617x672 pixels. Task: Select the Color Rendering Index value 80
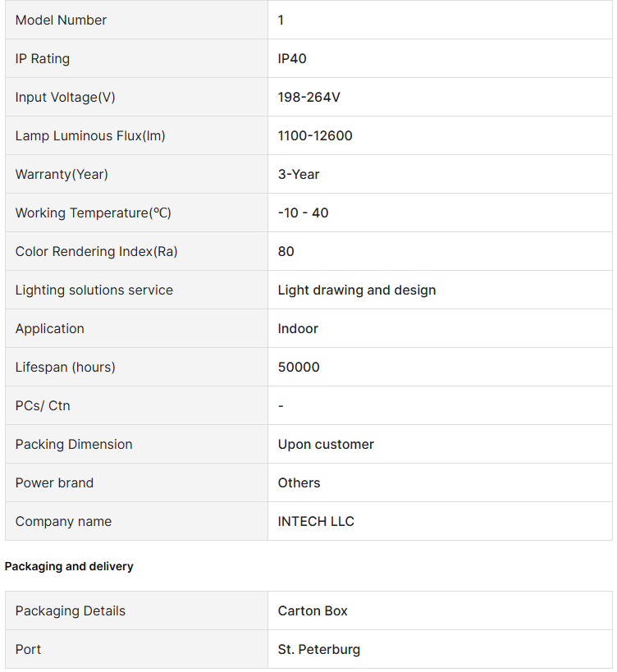[286, 251]
